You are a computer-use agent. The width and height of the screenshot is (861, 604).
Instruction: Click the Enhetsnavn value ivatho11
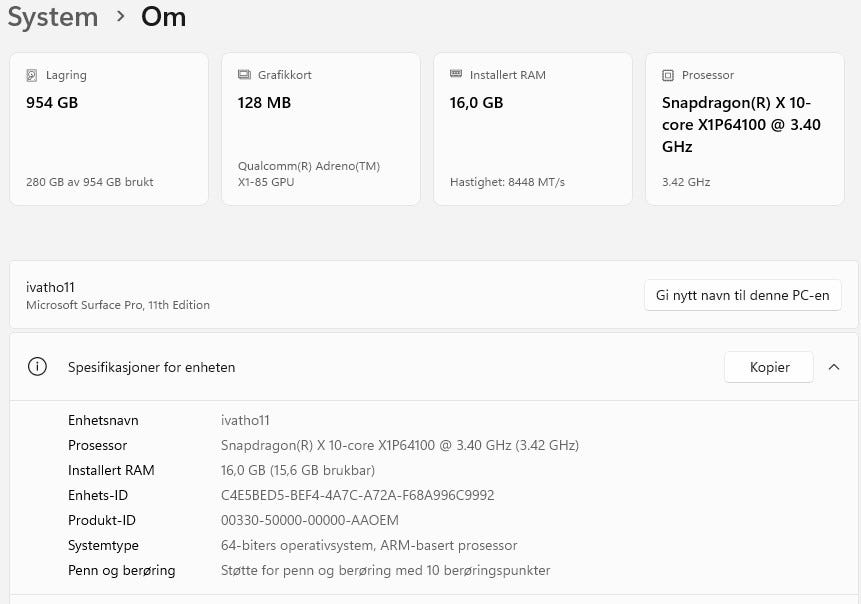point(245,420)
